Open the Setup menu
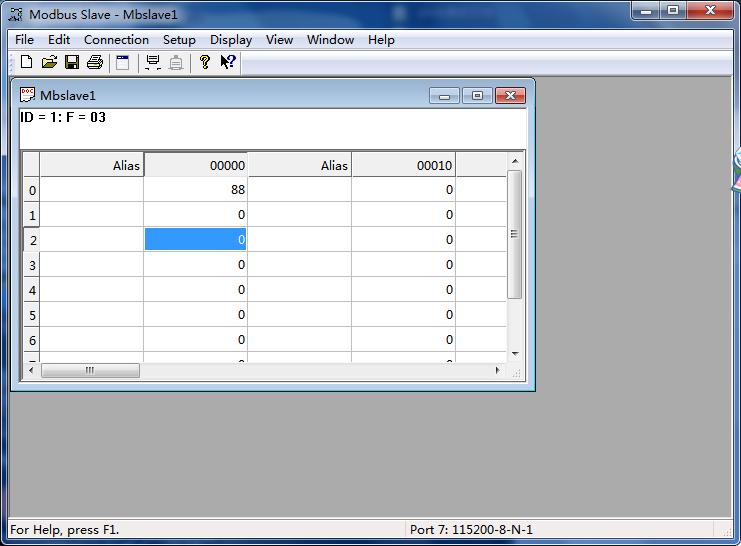 [179, 40]
